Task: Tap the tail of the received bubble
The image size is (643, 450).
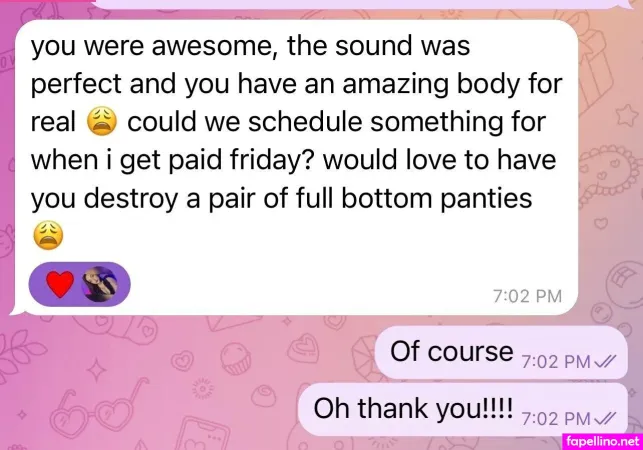Action: pos(16,310)
